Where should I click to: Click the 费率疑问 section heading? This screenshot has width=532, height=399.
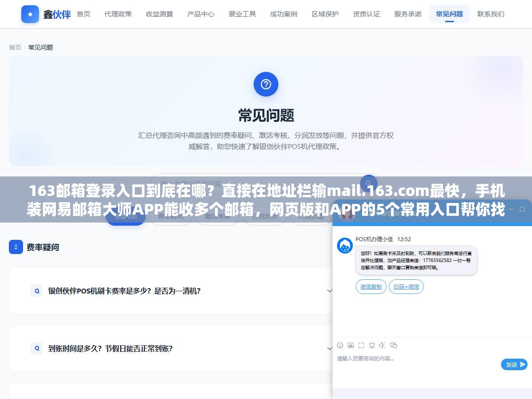43,247
